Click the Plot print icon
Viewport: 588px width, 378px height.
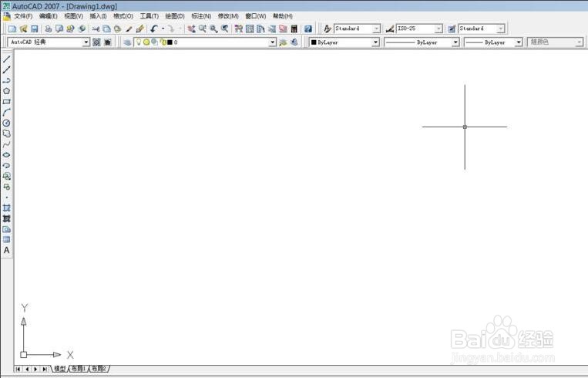(x=49, y=29)
